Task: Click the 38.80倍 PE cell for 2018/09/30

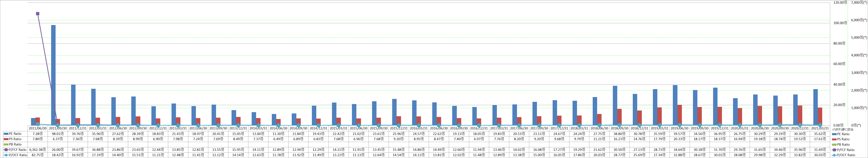Action: pyautogui.click(x=619, y=134)
